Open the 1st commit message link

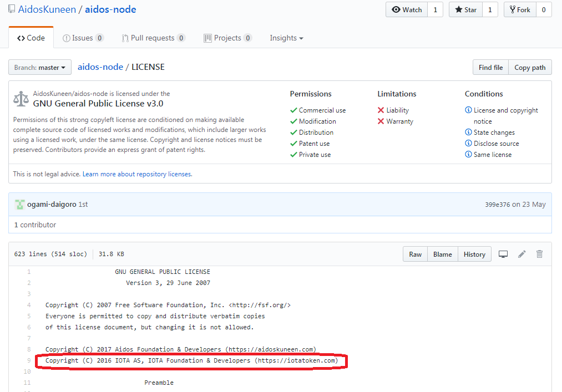click(x=83, y=204)
